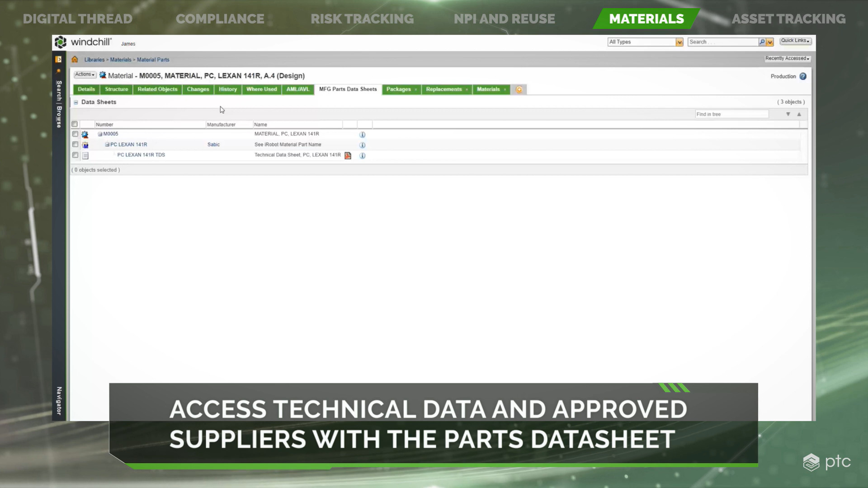Click in the Search input field
The height and width of the screenshot is (488, 868).
pos(722,42)
